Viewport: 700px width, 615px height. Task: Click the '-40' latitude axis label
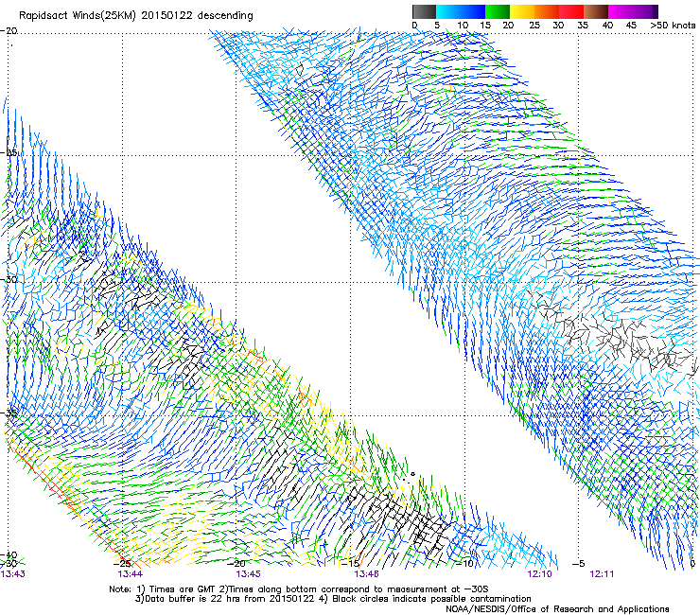point(9,554)
